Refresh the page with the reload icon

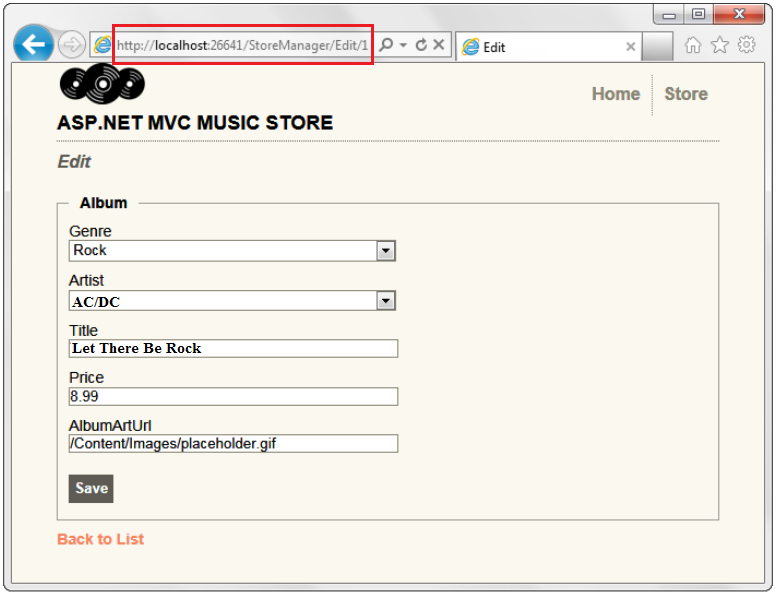pyautogui.click(x=421, y=45)
